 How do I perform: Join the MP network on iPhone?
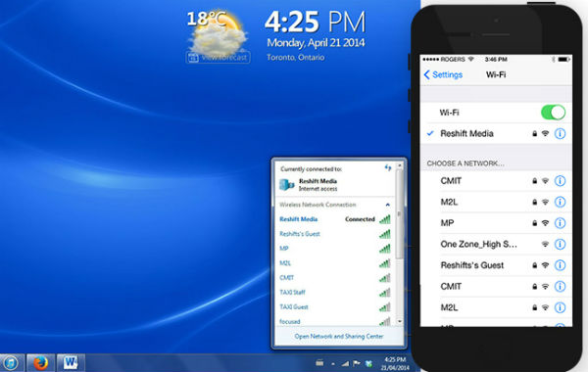(x=497, y=223)
